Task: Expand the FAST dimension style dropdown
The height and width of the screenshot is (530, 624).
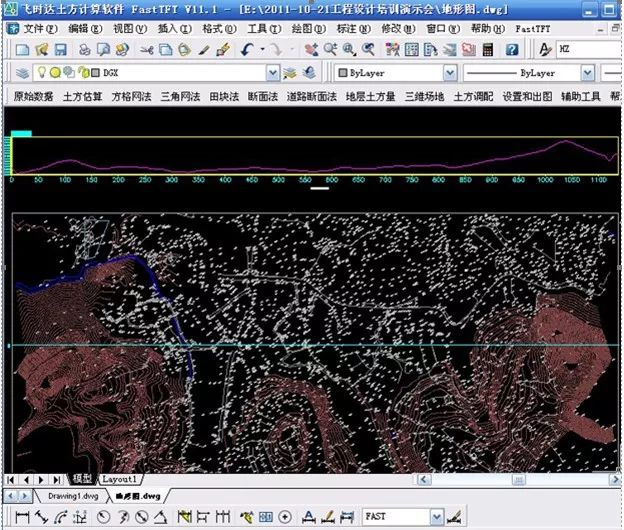Action: 436,516
